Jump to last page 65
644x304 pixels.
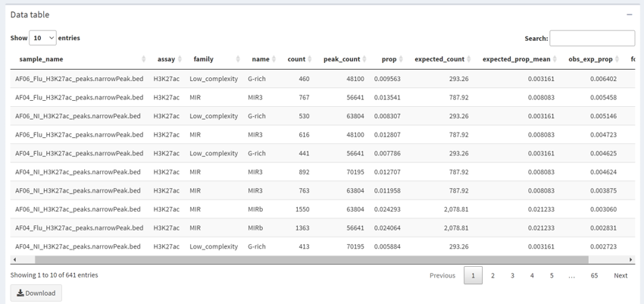click(594, 276)
